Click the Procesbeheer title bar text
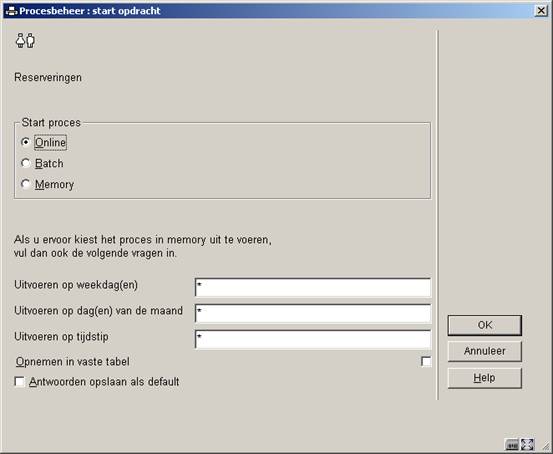The image size is (553, 454). coord(90,11)
